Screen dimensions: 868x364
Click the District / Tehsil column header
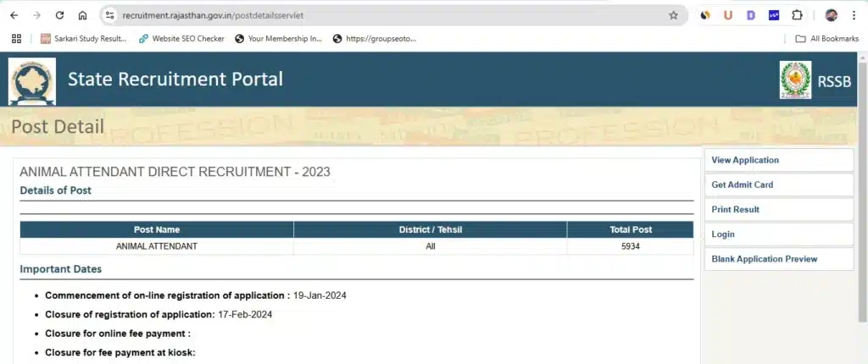430,229
